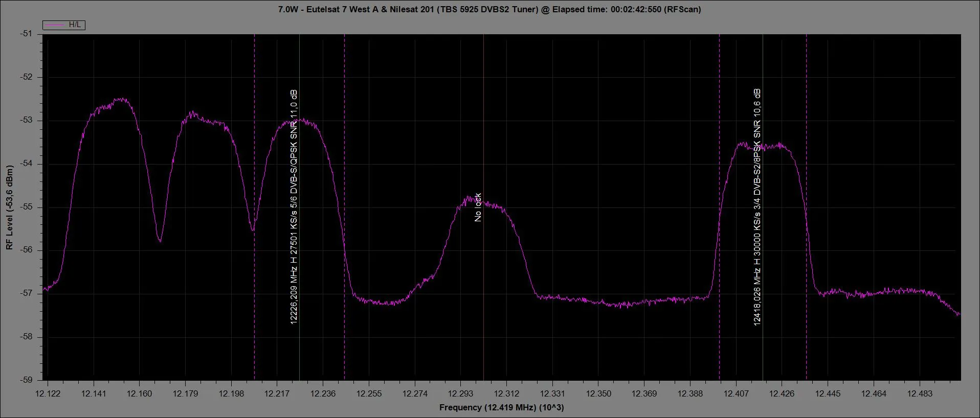
Task: Select the 12418,026 MHz transponder annotation
Action: (757, 207)
